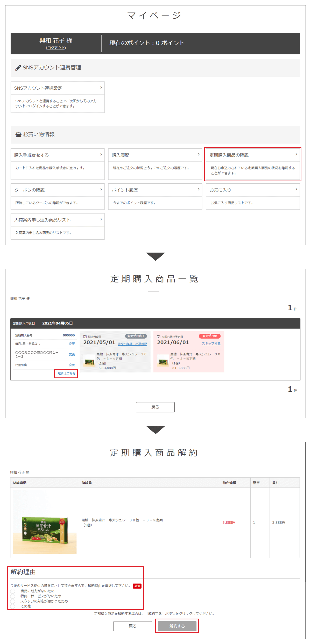Click the gray 変更受付終了 status badge
Viewport: 311px width, 644px height.
[x=136, y=336]
